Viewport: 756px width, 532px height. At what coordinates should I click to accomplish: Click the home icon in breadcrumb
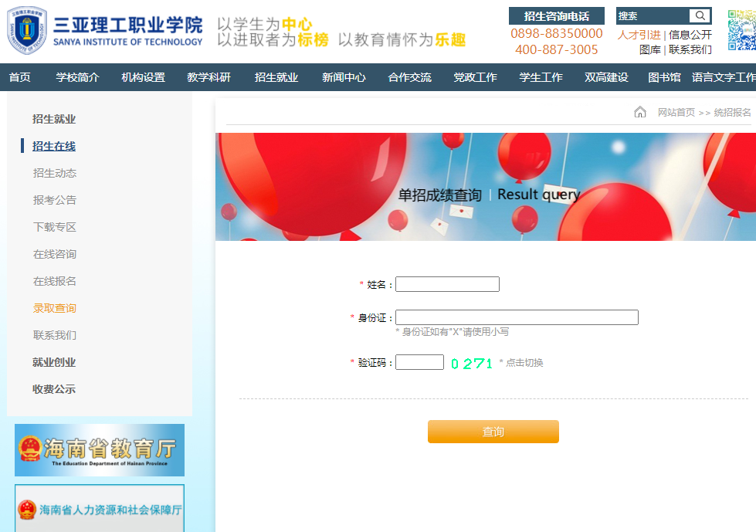(639, 113)
